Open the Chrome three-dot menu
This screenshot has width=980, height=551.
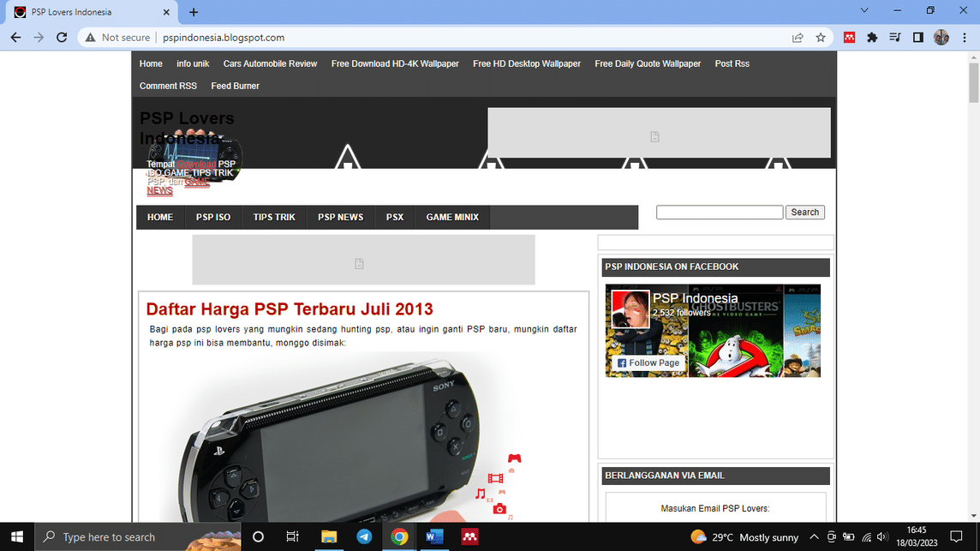tap(965, 38)
